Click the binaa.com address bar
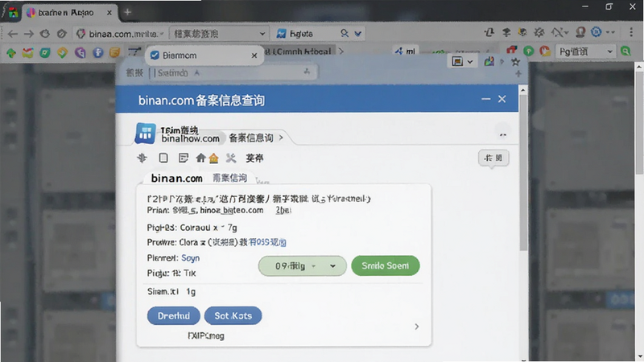Viewport: 644px width, 362px height. [121, 34]
